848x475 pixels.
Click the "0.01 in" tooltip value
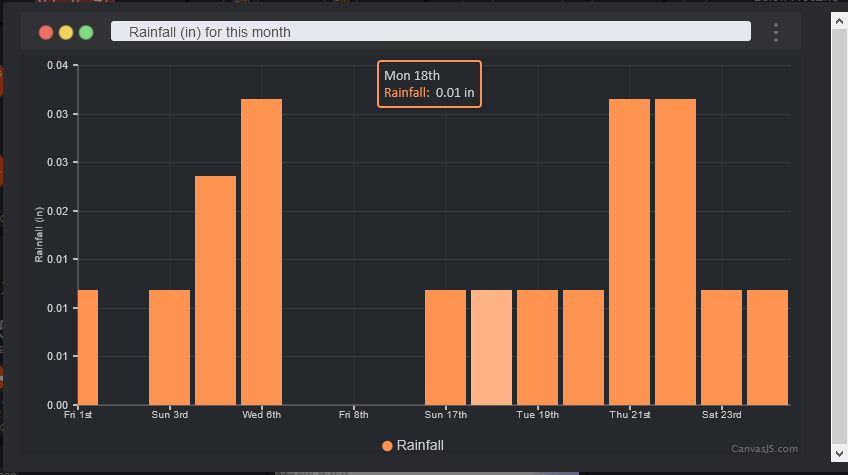click(x=455, y=93)
